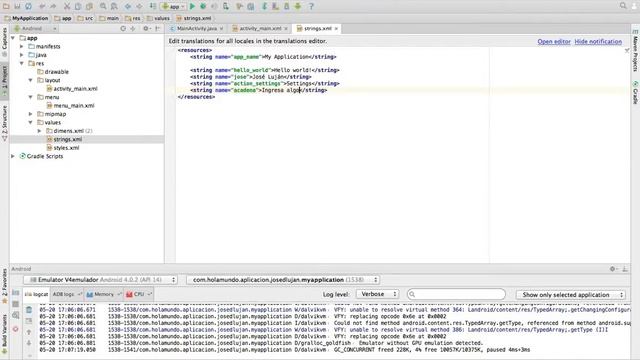Paste using the toolbar paste icon
Image resolution: width=640 pixels, height=360 pixels.
point(89,6)
